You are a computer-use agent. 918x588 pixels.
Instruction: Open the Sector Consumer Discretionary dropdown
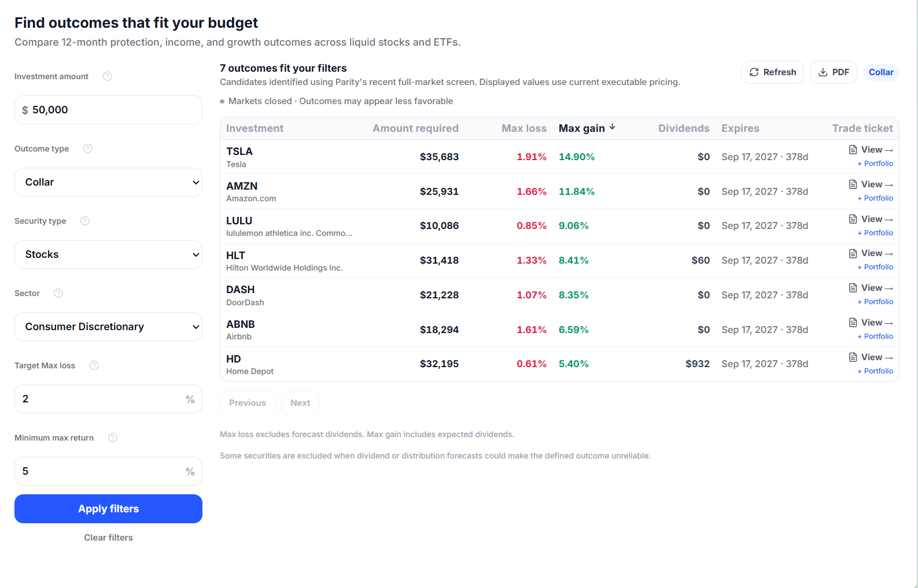pyautogui.click(x=108, y=327)
